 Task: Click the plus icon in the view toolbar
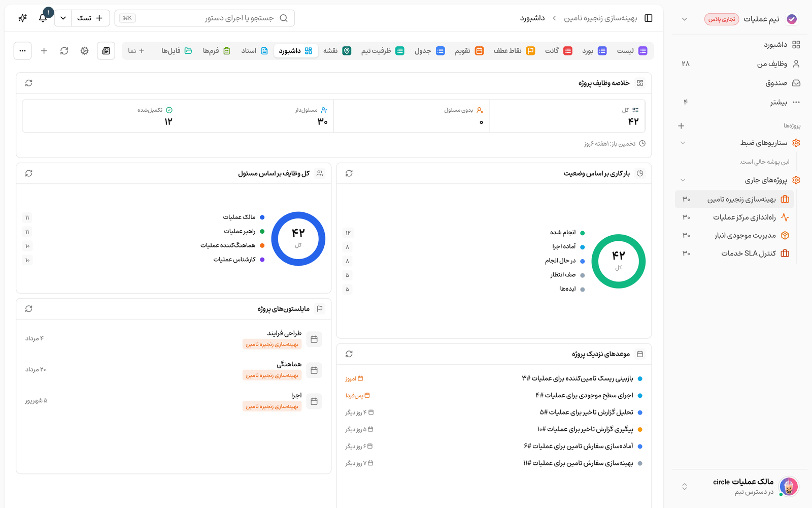pos(44,51)
